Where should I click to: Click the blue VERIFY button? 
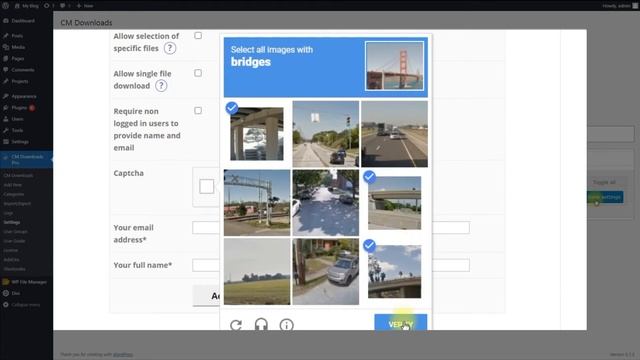pyautogui.click(x=401, y=323)
